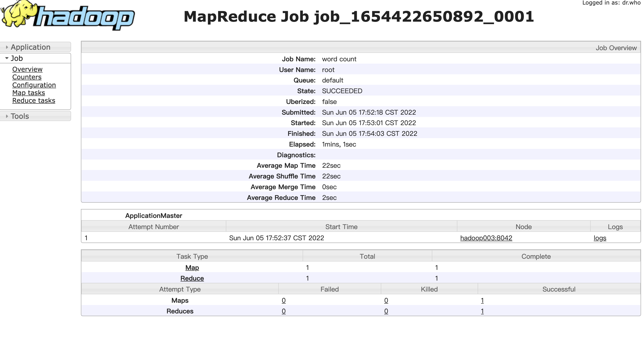Click the Diagnostics label
This screenshot has height=341, width=644.
(296, 155)
